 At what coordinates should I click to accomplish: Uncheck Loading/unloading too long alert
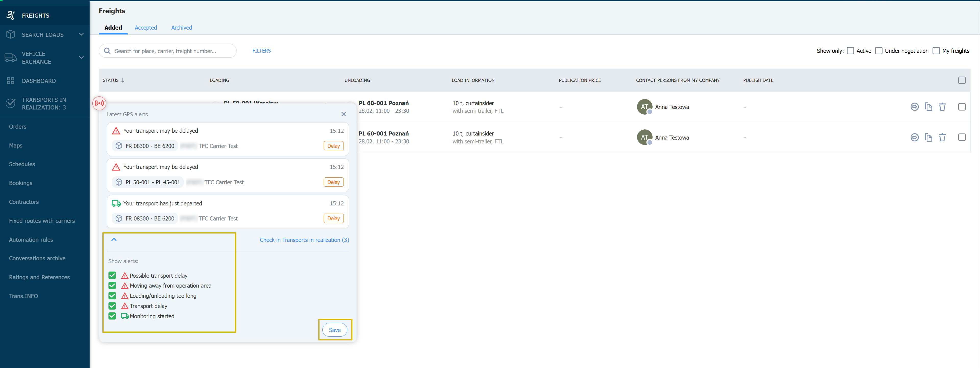pos(112,296)
